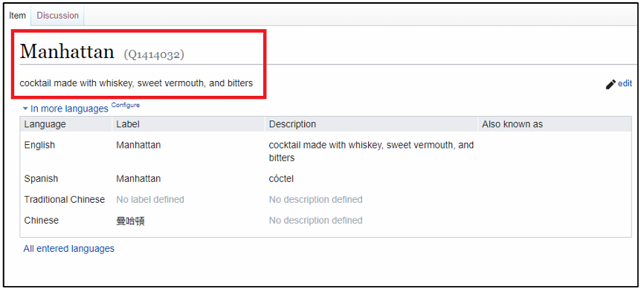Open the Discussion tab
Image resolution: width=644 pixels, height=292 pixels.
click(57, 16)
